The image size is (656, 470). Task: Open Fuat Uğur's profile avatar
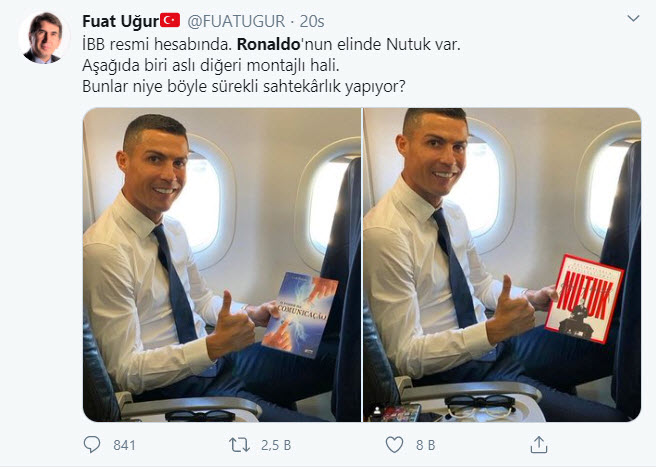pos(43,38)
